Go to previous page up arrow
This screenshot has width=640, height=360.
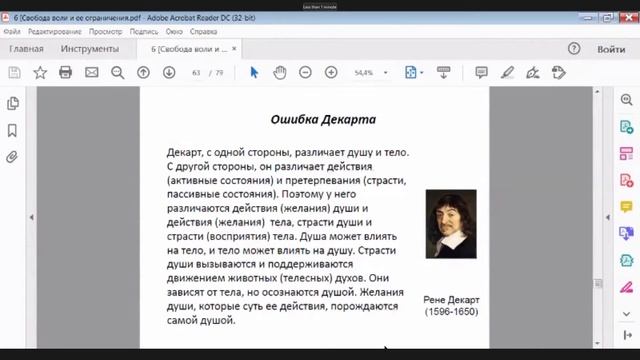click(x=143, y=73)
